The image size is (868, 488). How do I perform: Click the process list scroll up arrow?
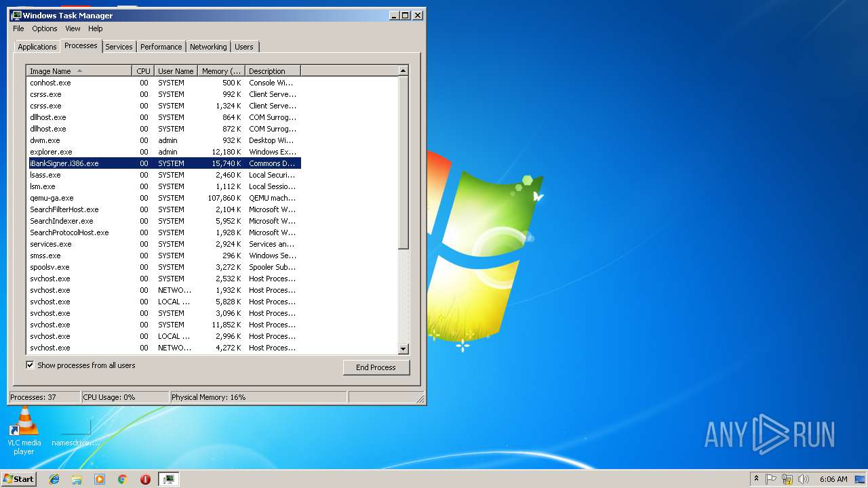click(x=403, y=70)
